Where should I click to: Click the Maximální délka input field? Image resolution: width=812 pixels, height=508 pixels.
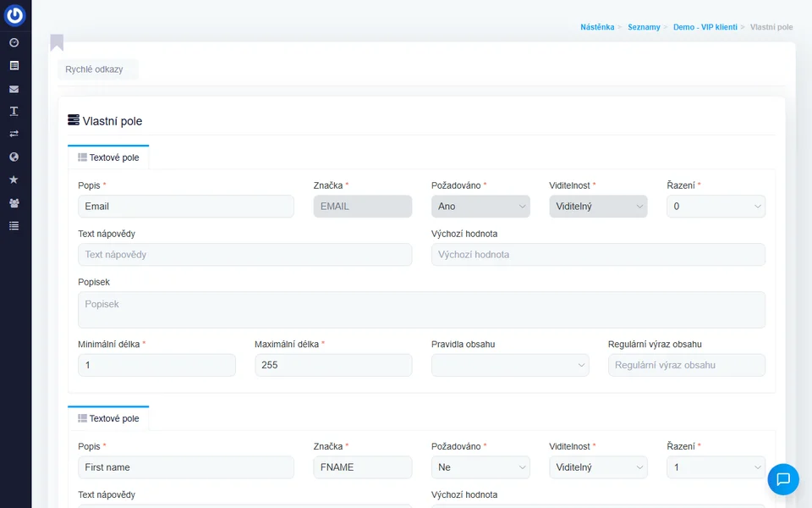333,365
